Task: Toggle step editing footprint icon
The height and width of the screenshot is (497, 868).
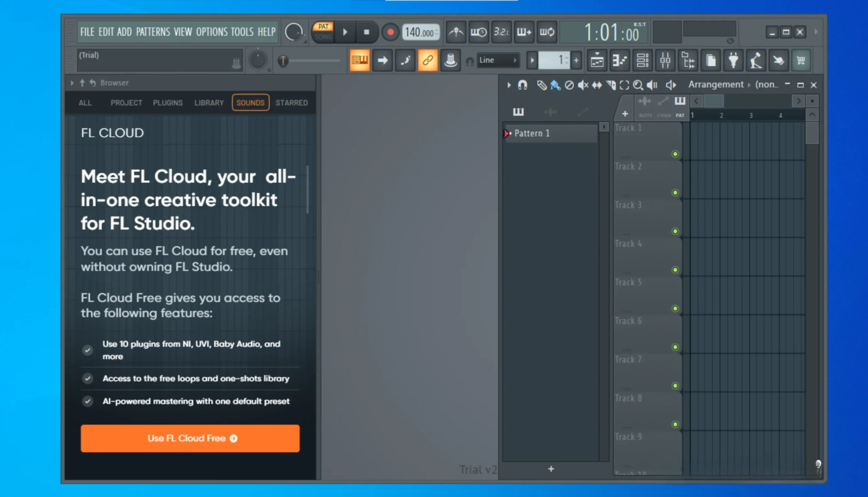Action: click(405, 60)
